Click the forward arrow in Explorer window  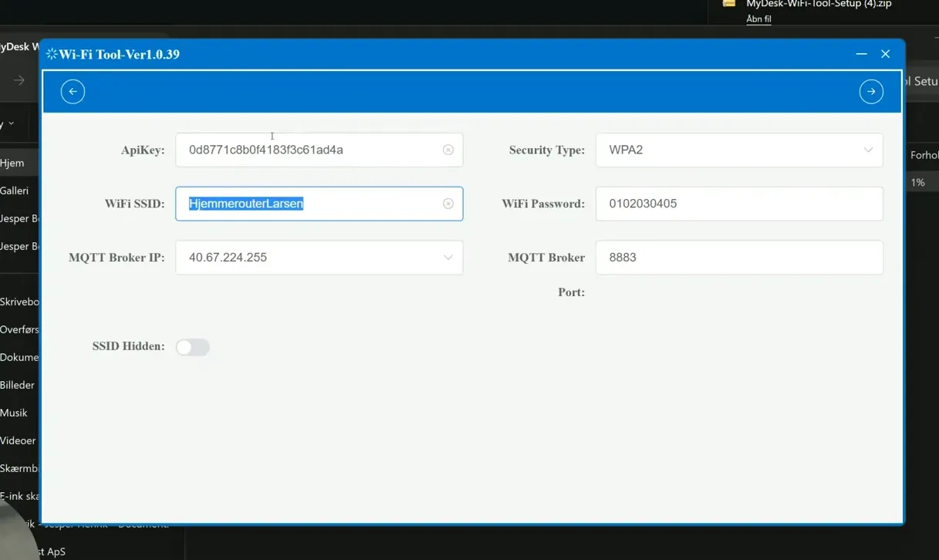tap(19, 80)
